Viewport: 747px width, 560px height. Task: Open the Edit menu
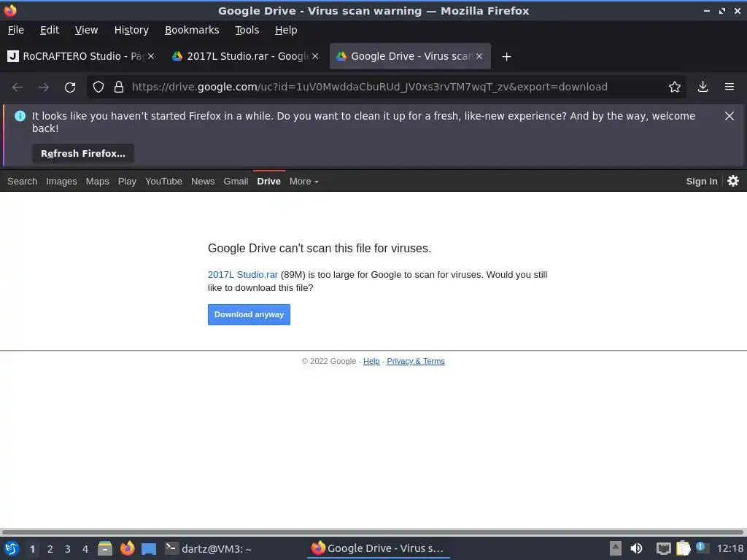click(x=50, y=30)
